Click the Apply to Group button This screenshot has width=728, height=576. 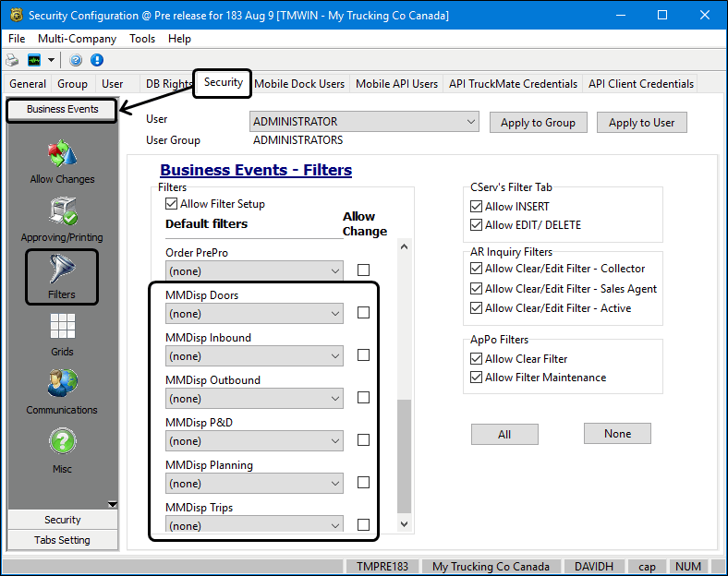tap(538, 123)
